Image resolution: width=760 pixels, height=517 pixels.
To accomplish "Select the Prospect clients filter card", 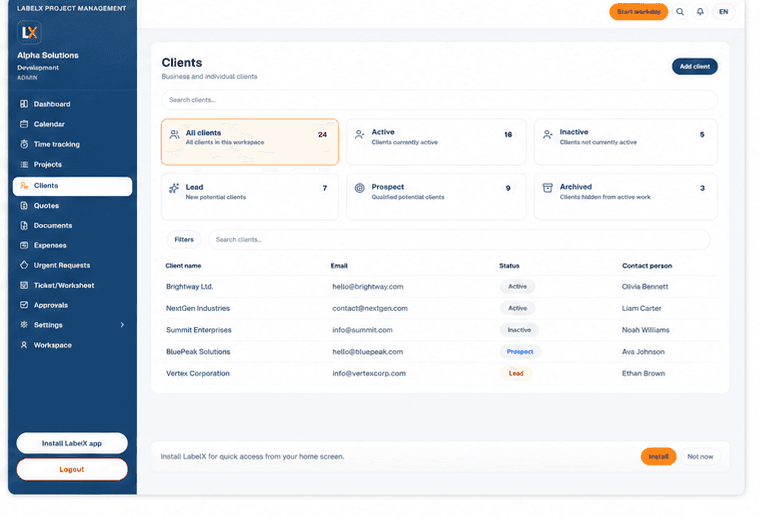I will (x=436, y=197).
